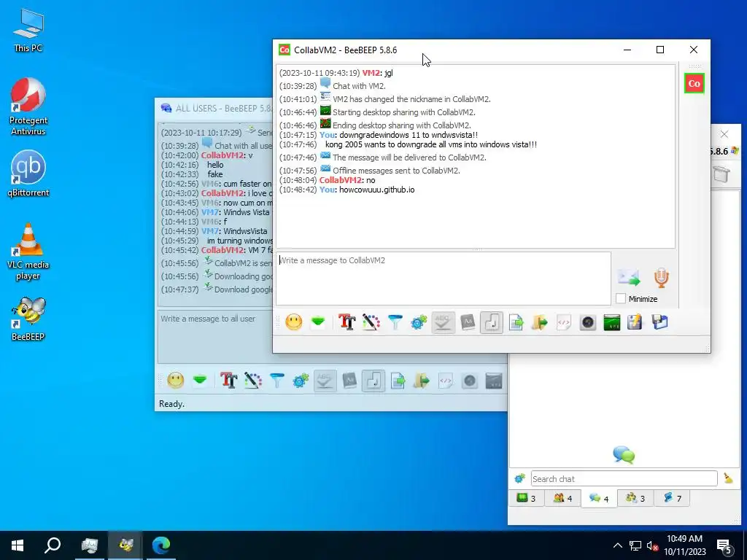The image size is (747, 560).
Task: Enable the Minimize checkbox
Action: (620, 298)
